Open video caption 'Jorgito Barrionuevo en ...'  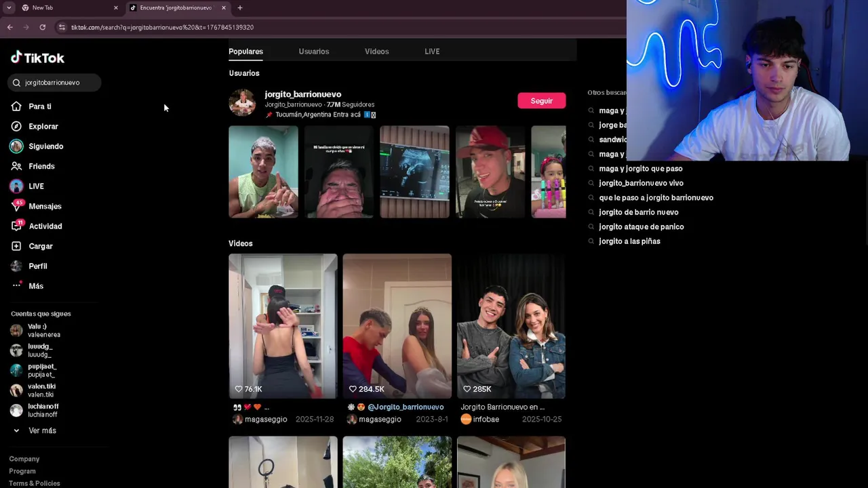coord(502,407)
